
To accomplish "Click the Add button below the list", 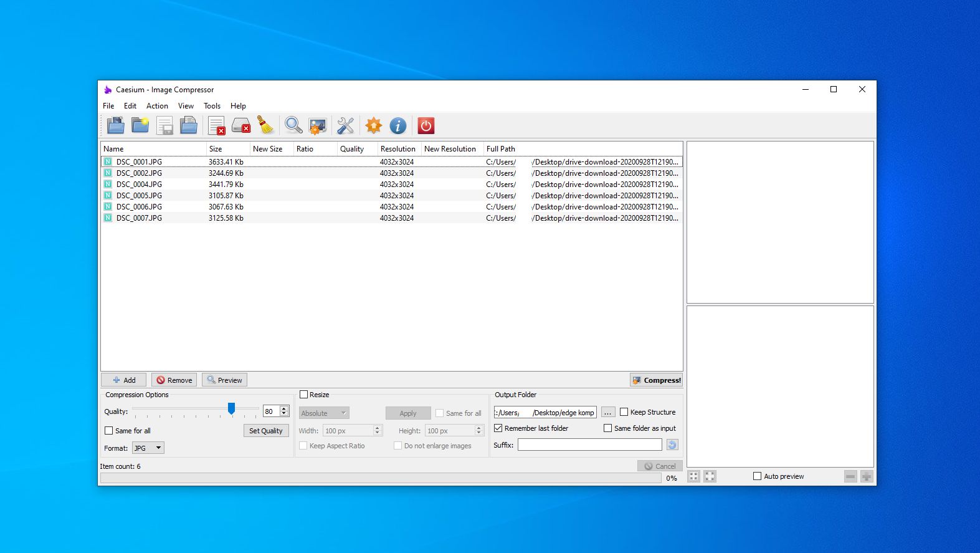I will coord(124,380).
